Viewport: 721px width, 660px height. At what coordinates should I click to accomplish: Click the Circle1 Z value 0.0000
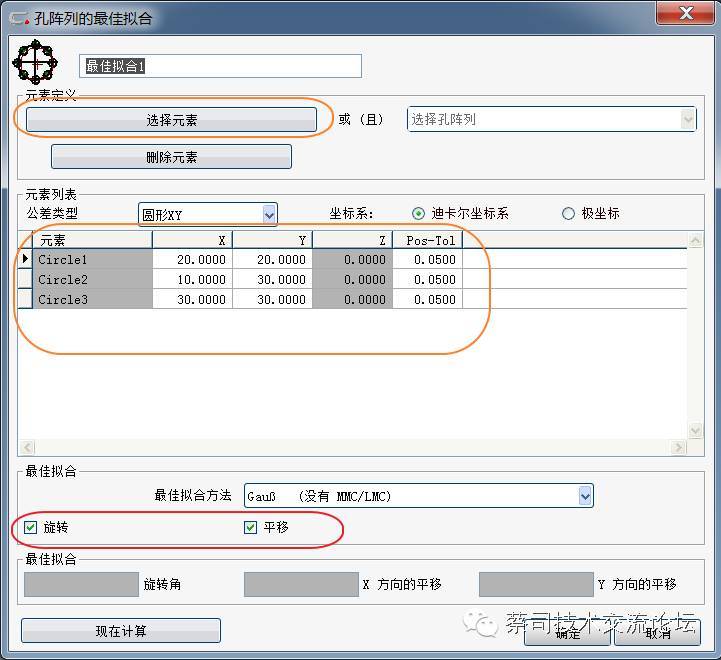[352, 259]
